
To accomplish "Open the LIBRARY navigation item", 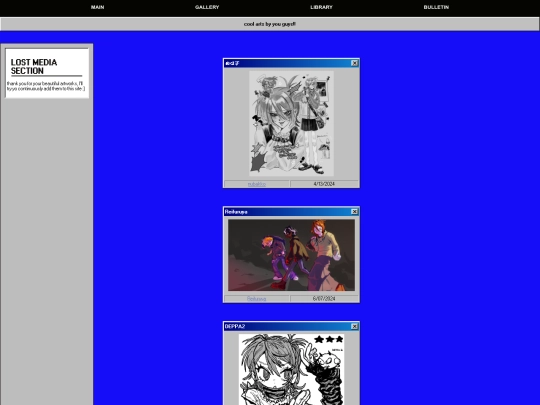I will coord(321,7).
